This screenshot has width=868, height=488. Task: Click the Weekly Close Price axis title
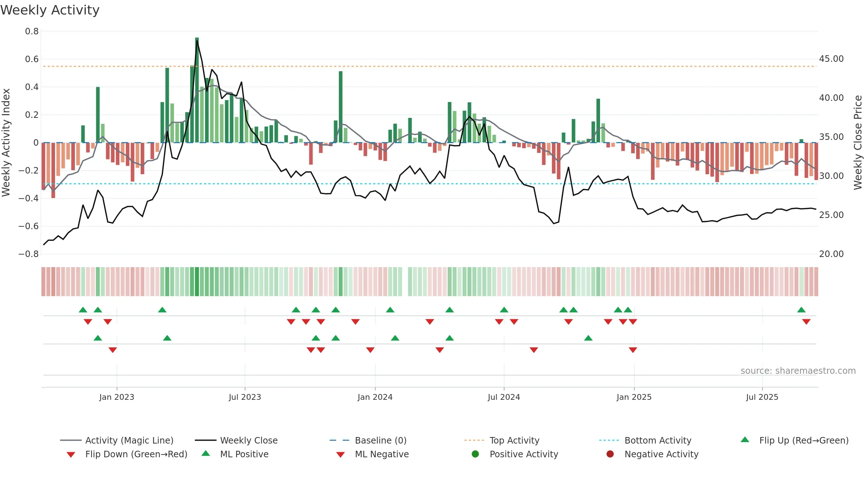(x=858, y=142)
